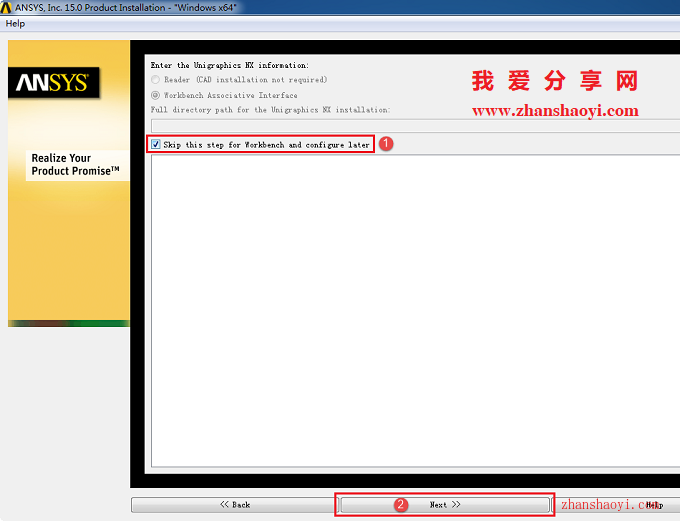Proceed with the Next >> button
The height and width of the screenshot is (521, 680).
click(445, 505)
